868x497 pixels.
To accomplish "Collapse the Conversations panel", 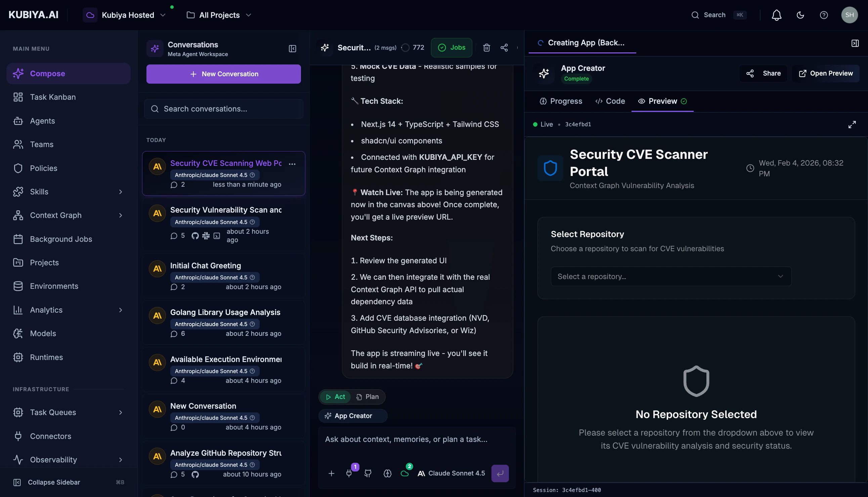I will point(292,48).
